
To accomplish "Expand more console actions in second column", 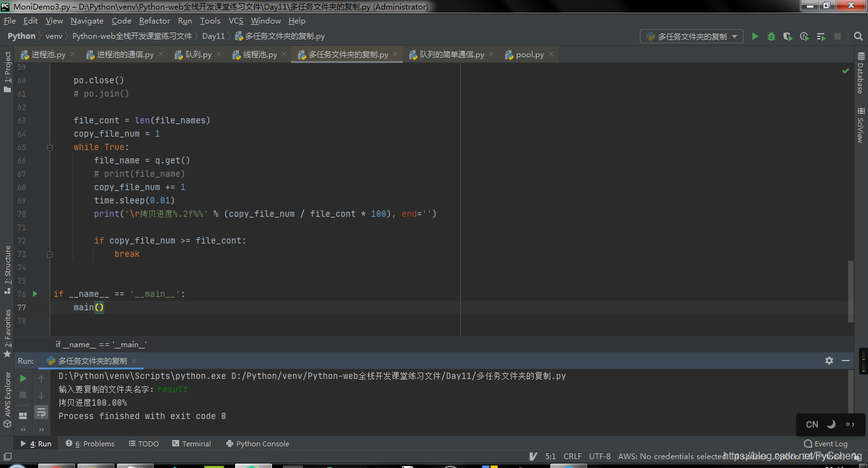I will click(x=41, y=429).
